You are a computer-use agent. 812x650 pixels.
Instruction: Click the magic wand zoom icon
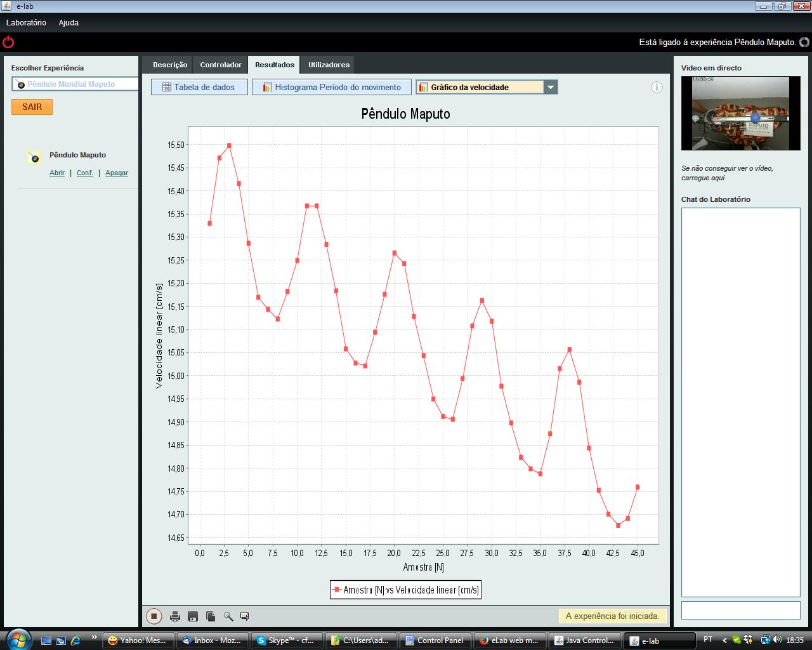[228, 616]
